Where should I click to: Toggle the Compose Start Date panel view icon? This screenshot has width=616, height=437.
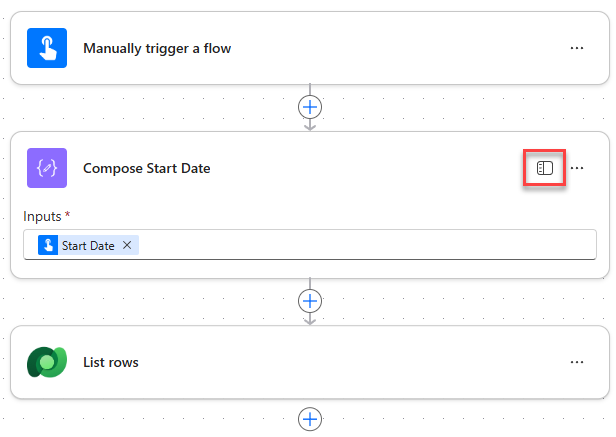point(545,168)
